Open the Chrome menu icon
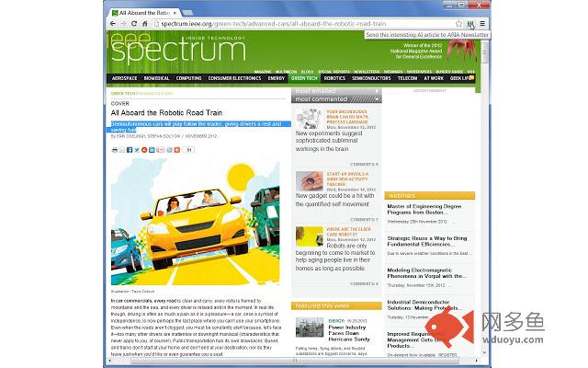This screenshot has height=368, width=588. (482, 24)
